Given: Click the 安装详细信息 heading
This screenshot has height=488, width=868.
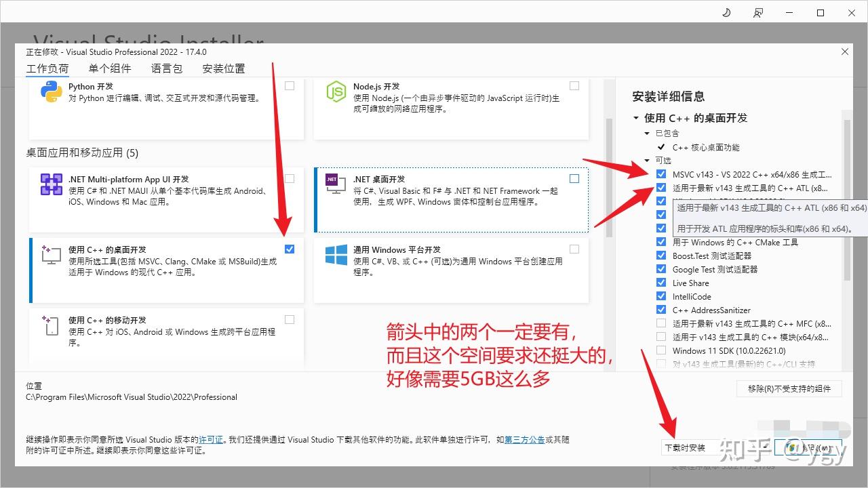Looking at the screenshot, I should (x=669, y=96).
